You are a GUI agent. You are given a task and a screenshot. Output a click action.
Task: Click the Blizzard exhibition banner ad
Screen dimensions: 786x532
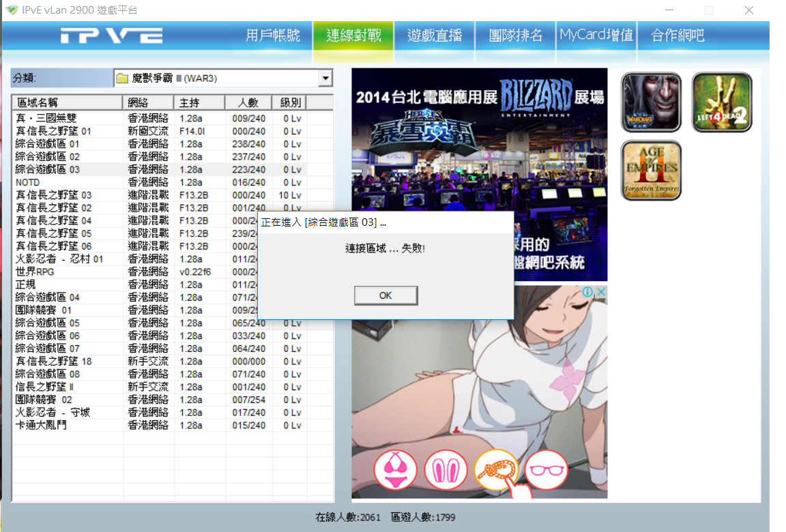pos(479,136)
